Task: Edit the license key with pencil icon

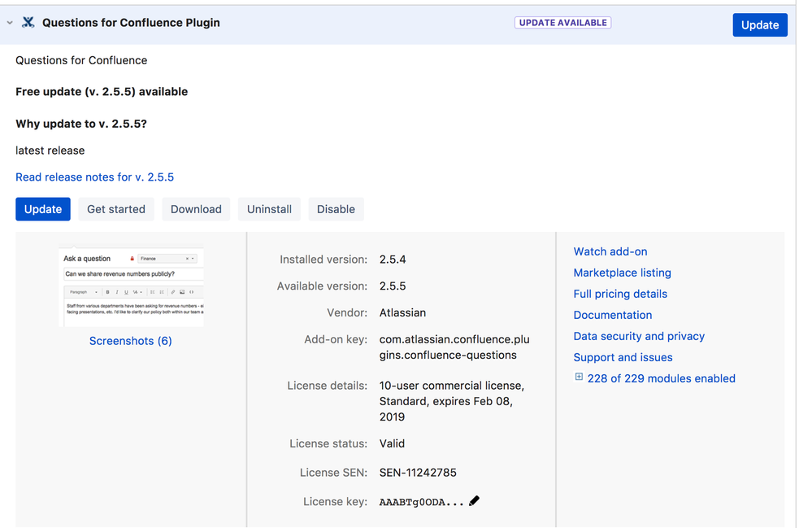Action: click(474, 501)
